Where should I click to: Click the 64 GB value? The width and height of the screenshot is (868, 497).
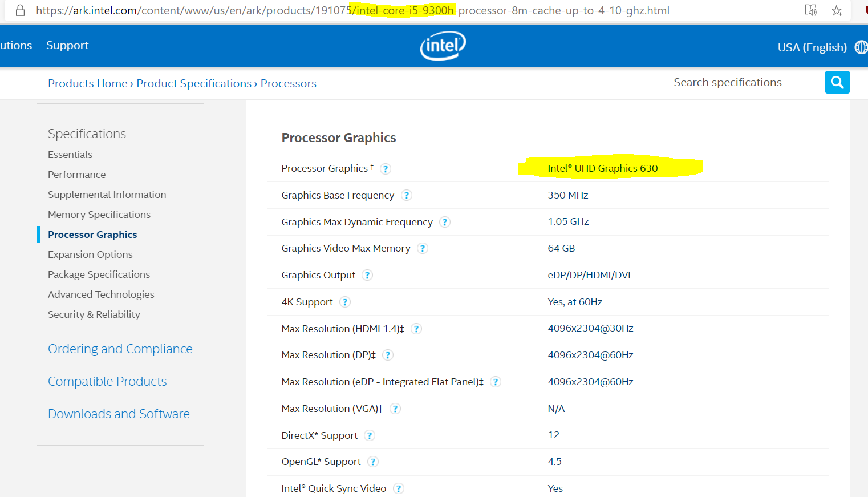[x=562, y=248]
